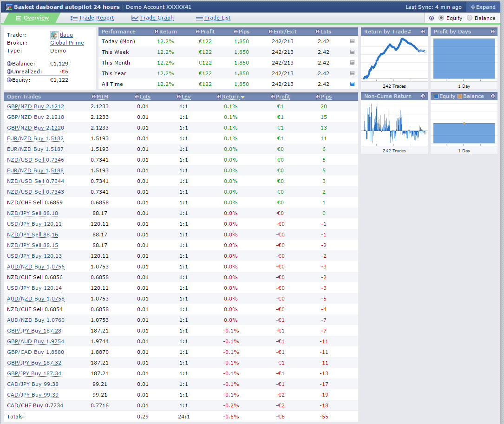Toggle chart period icon for All Time

tap(352, 84)
